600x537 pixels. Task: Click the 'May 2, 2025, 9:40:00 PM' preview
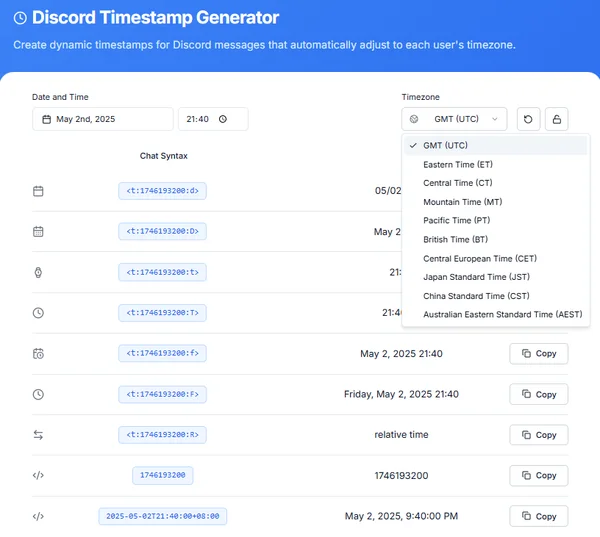point(401,516)
